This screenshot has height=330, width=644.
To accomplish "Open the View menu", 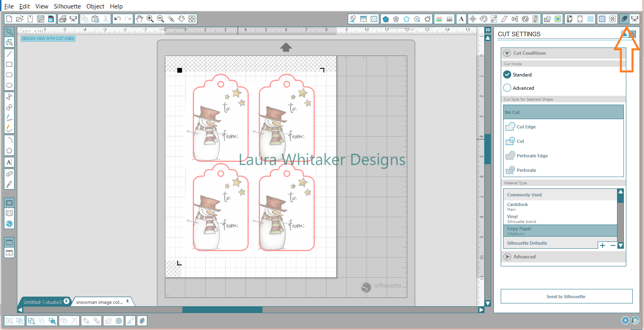I will click(x=42, y=6).
